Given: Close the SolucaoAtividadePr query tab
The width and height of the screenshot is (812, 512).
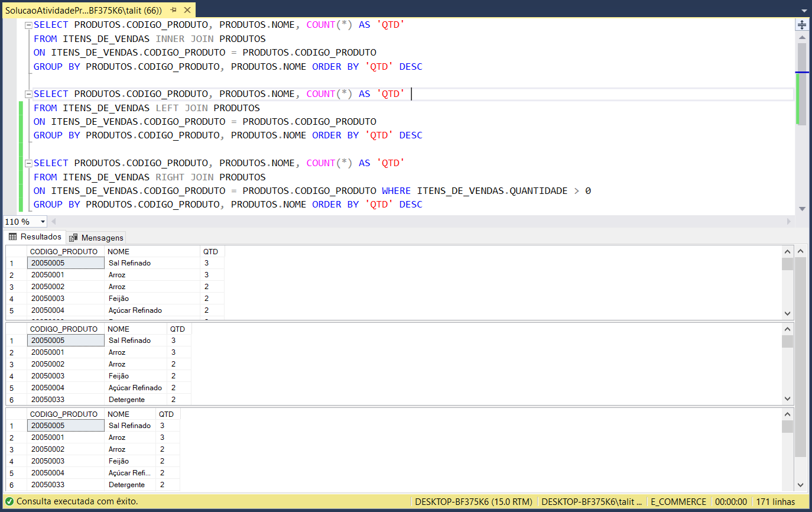Looking at the screenshot, I should coord(187,10).
